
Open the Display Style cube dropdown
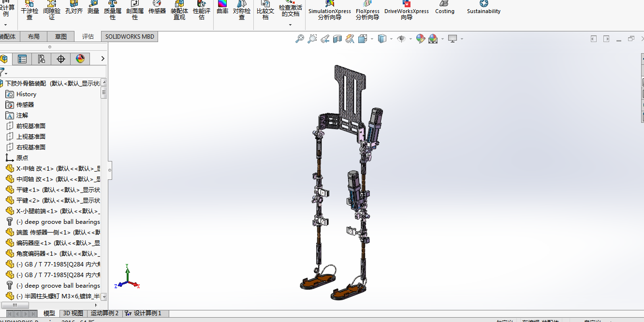(391, 39)
